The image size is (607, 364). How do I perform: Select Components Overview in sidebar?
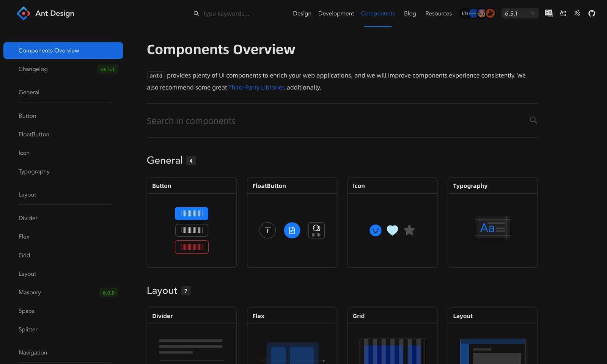(x=63, y=50)
